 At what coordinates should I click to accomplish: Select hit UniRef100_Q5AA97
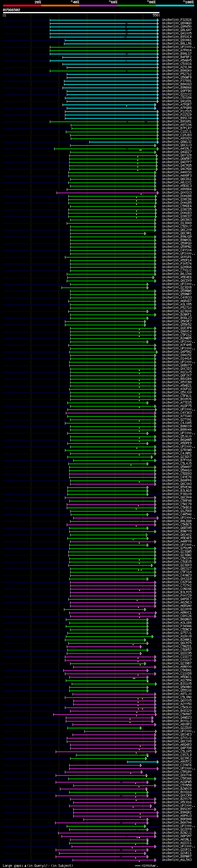[x=176, y=467]
